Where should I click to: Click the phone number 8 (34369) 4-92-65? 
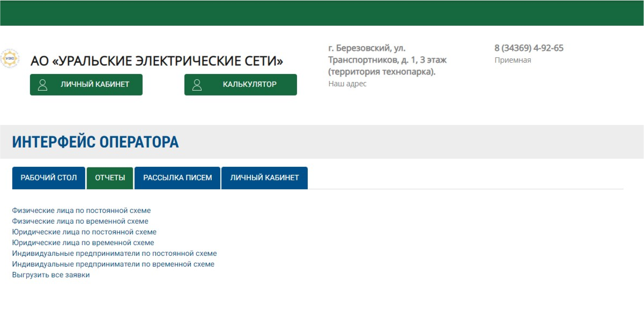click(529, 48)
